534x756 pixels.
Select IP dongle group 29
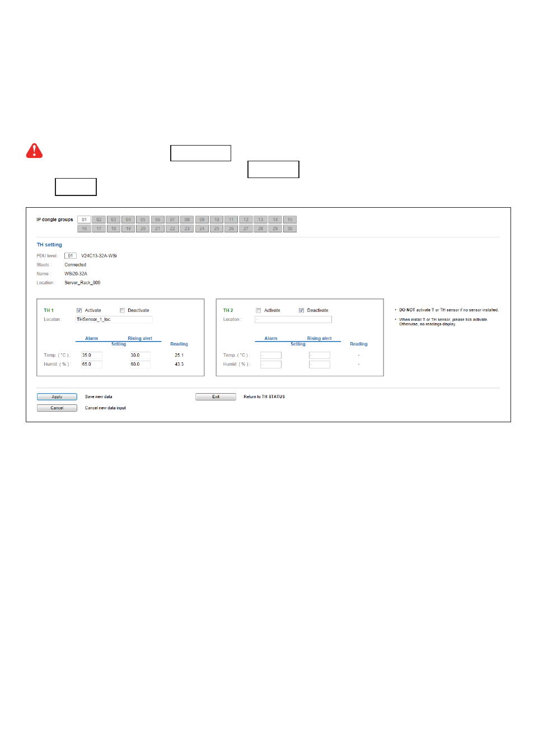click(x=275, y=228)
